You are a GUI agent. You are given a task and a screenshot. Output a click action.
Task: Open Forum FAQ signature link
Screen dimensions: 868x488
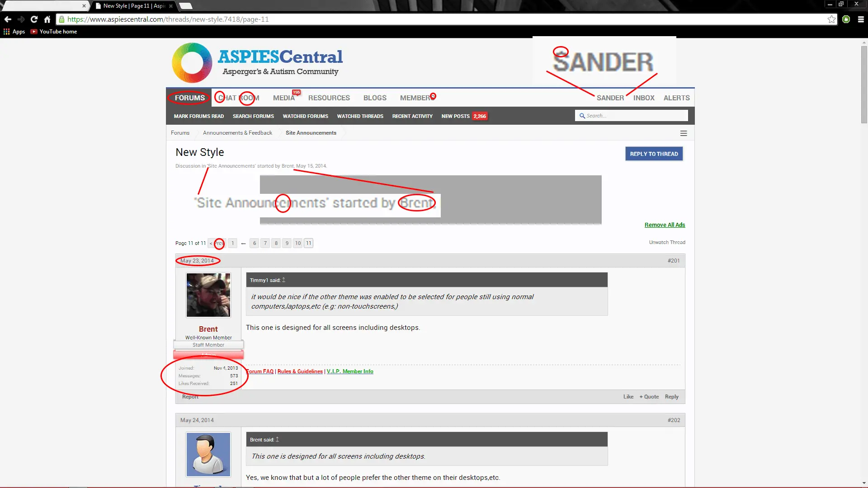pos(260,371)
